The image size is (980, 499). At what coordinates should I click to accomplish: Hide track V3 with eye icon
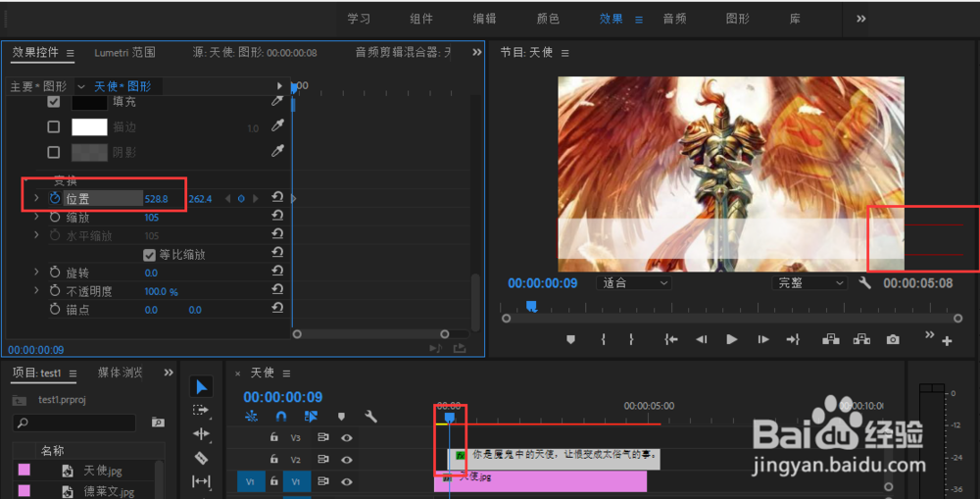pyautogui.click(x=347, y=437)
